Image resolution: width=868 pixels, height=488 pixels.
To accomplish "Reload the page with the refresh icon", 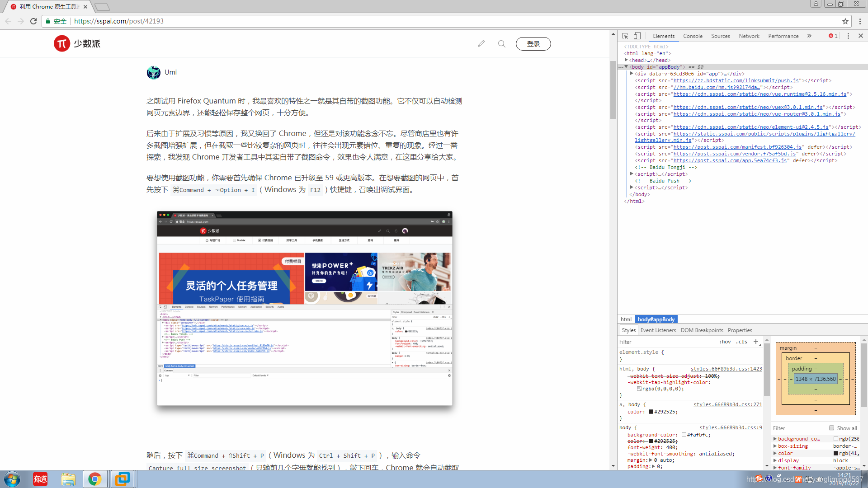I will coord(33,21).
